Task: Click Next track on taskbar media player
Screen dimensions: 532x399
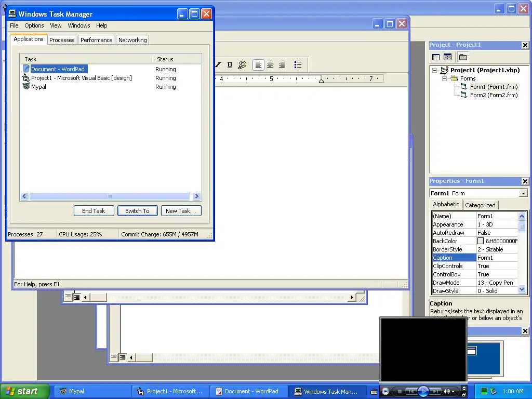Action: (435, 392)
